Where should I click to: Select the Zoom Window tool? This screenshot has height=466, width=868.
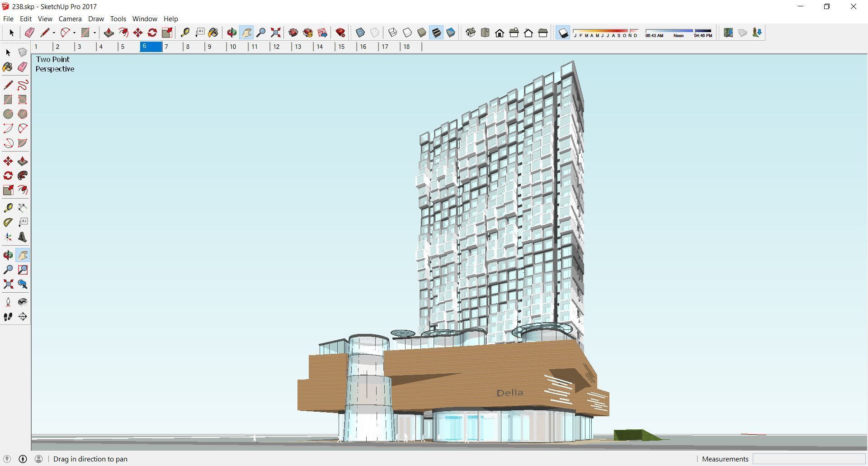pos(23,270)
